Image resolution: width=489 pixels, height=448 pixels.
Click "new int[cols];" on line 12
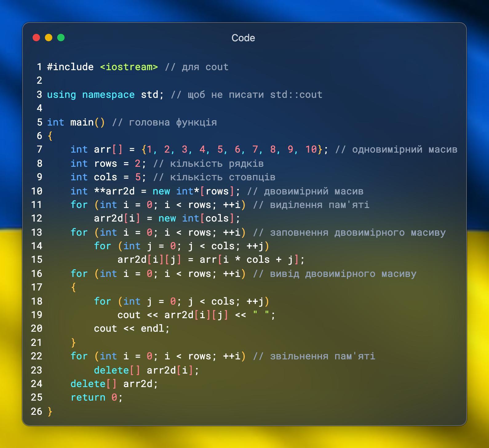[x=199, y=218]
